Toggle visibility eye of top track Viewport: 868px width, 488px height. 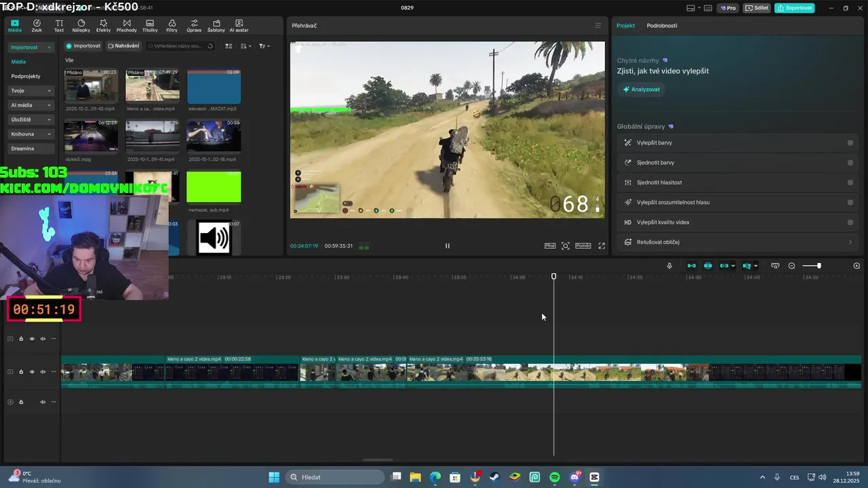coord(32,339)
